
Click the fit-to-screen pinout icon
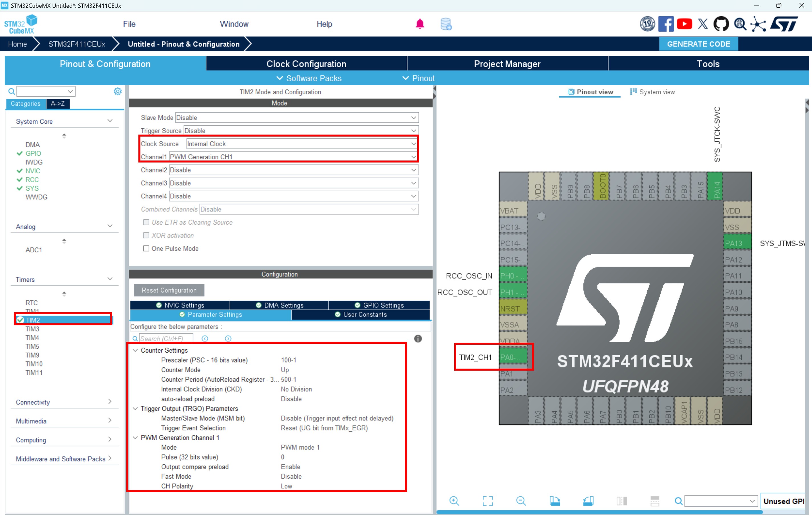(487, 501)
